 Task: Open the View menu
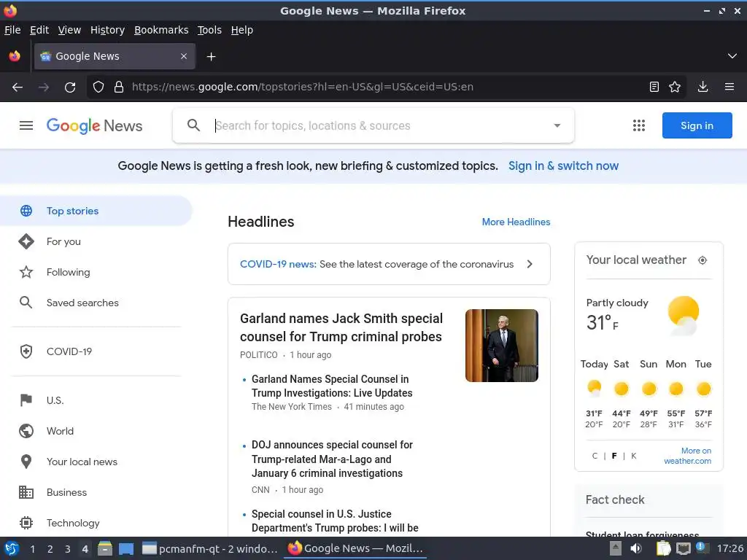pyautogui.click(x=69, y=30)
